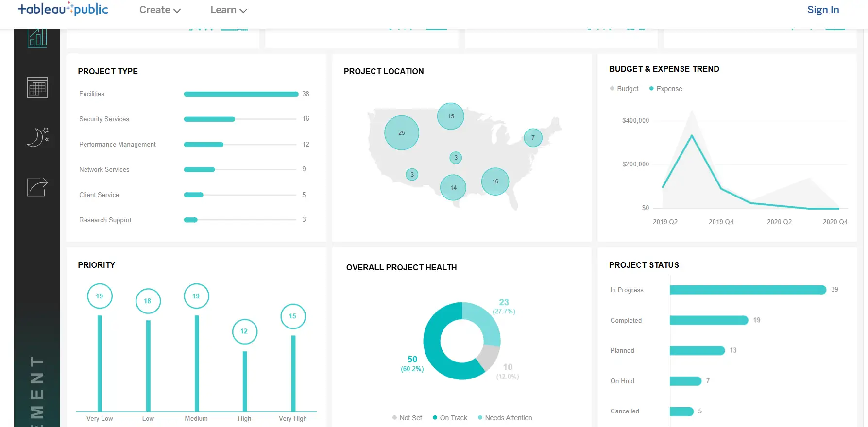
Task: Click the BUDGET & EXPENSE TREND title
Action: [664, 69]
